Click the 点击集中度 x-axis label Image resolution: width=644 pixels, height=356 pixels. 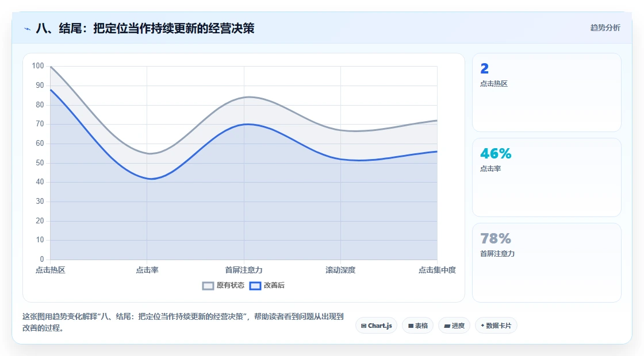pos(437,270)
